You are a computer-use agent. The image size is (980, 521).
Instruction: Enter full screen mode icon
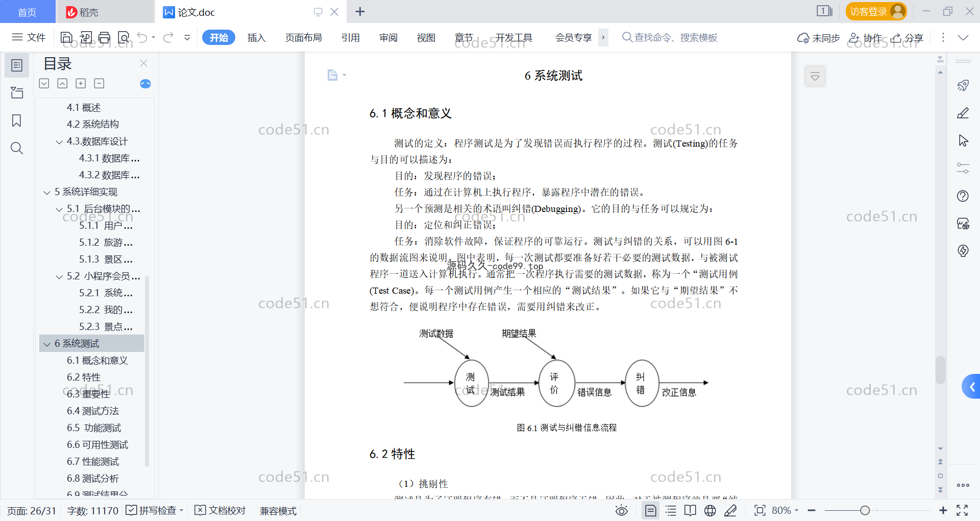tap(962, 510)
